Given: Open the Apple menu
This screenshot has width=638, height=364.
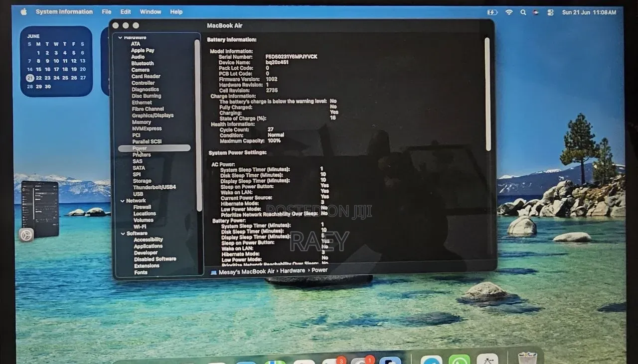Looking at the screenshot, I should coord(23,11).
